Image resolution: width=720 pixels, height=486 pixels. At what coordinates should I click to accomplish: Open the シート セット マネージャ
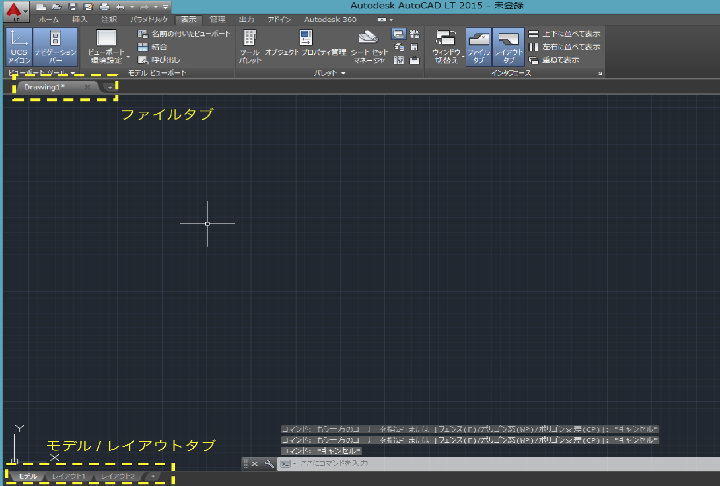click(x=369, y=47)
